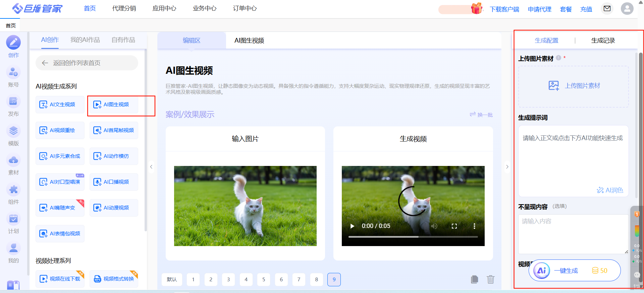644x293 pixels.
Task: Click the mail envelope icon in header
Action: coord(607,8)
